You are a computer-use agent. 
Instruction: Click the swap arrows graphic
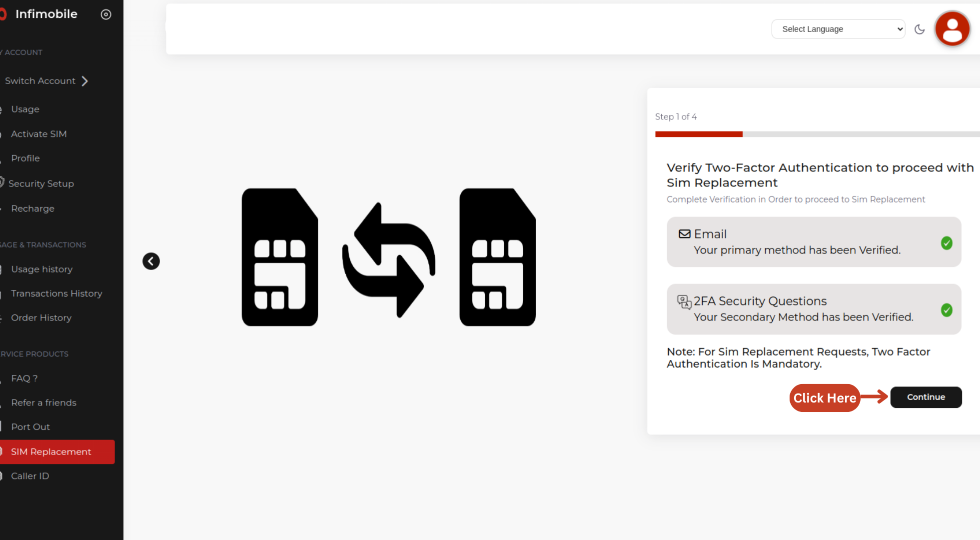(389, 260)
